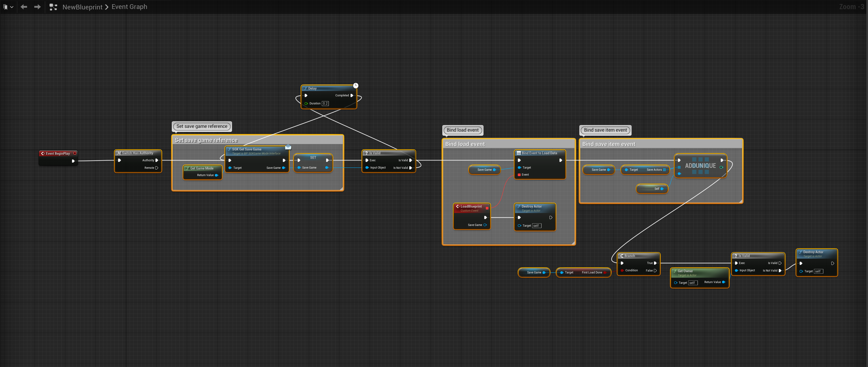Click the macro icon on Switch Has Authority
The height and width of the screenshot is (367, 868).
pos(119,153)
